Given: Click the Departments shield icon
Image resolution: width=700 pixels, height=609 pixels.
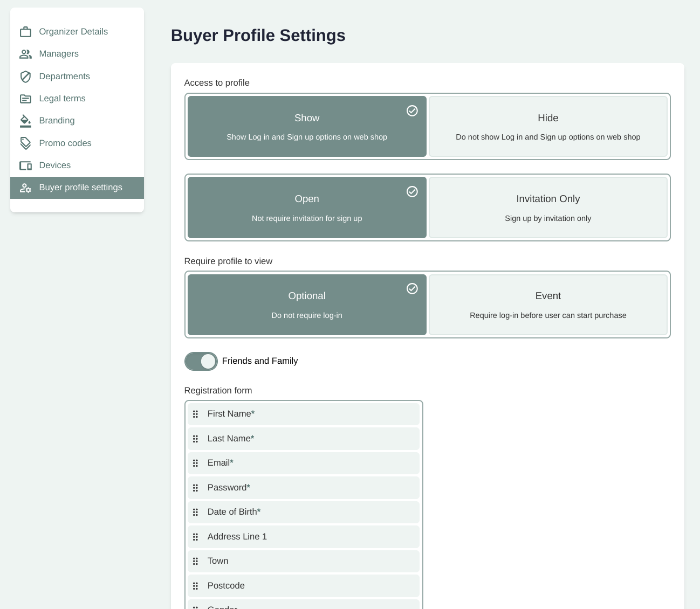Looking at the screenshot, I should 25,77.
